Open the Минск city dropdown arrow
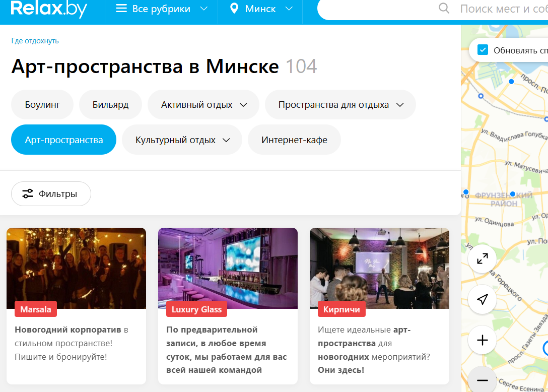Image resolution: width=548 pixels, height=392 pixels. 289,9
